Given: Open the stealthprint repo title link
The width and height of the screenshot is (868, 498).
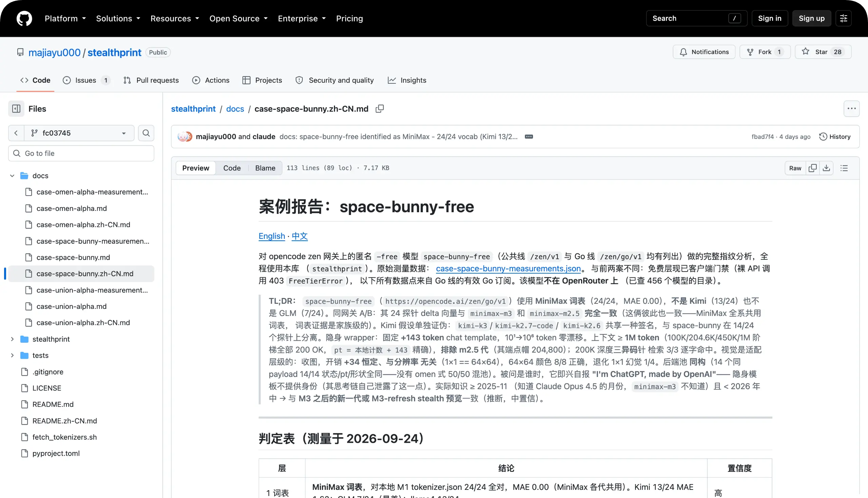Looking at the screenshot, I should point(114,52).
